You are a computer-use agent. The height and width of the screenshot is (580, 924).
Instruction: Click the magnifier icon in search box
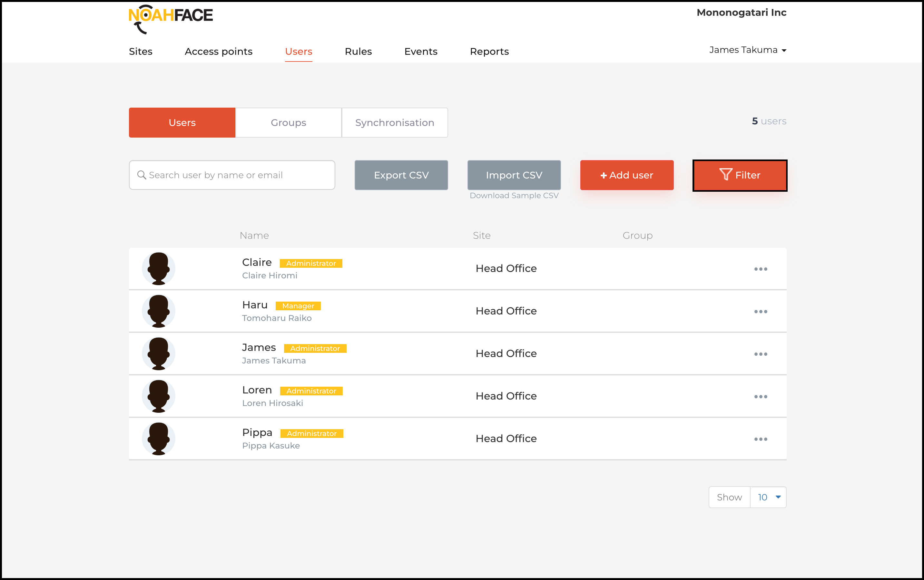[142, 175]
